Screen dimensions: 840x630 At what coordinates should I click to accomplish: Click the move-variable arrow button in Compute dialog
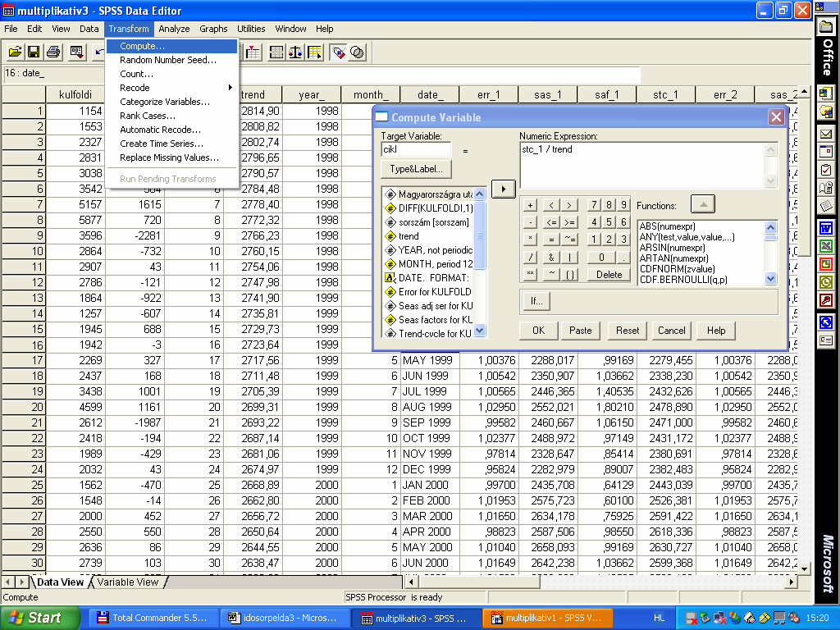pyautogui.click(x=504, y=189)
